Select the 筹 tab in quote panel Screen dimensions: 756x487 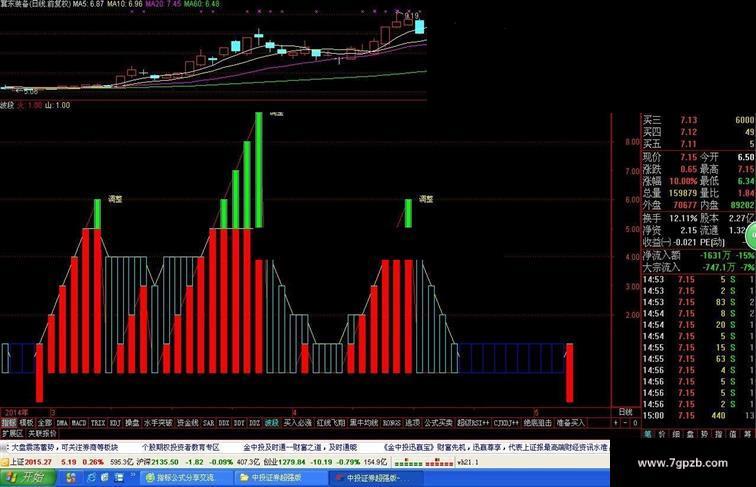(747, 434)
